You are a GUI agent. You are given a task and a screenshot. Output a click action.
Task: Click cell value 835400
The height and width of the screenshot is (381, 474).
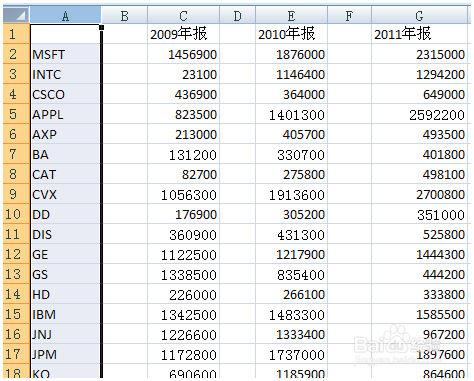click(291, 274)
